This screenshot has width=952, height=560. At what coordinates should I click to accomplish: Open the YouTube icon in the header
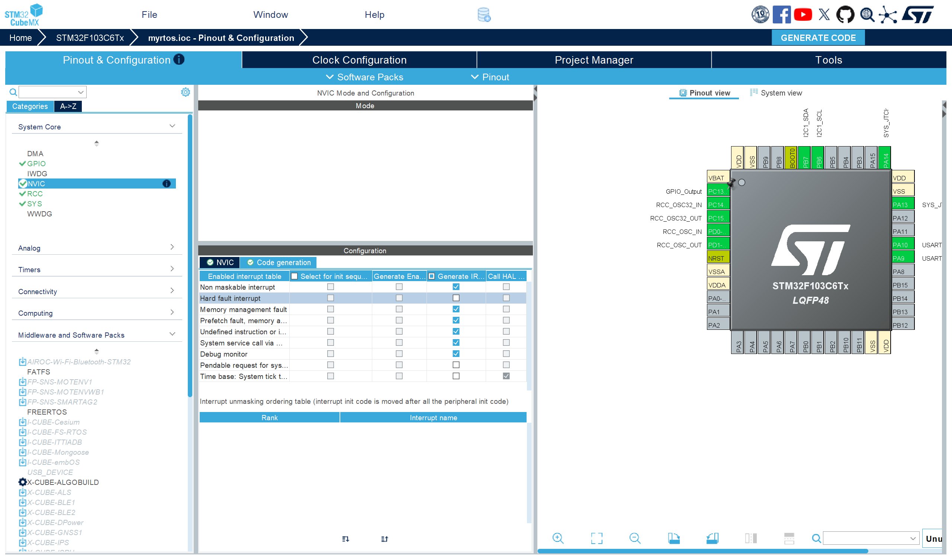click(803, 15)
